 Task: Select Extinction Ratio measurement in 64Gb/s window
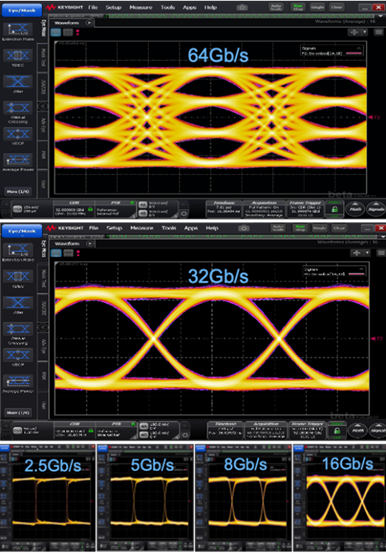click(x=18, y=30)
